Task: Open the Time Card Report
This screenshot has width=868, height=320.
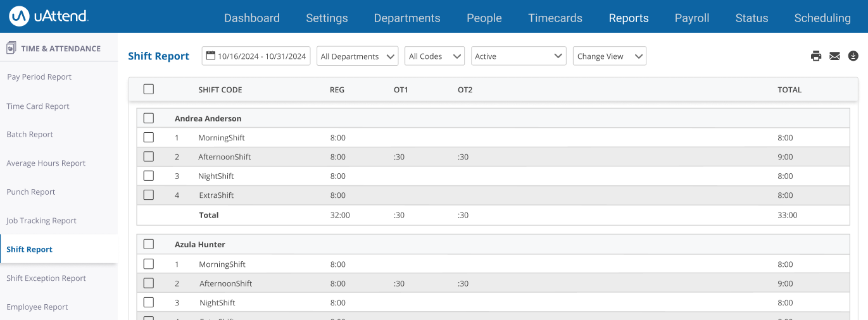Action: pos(38,106)
